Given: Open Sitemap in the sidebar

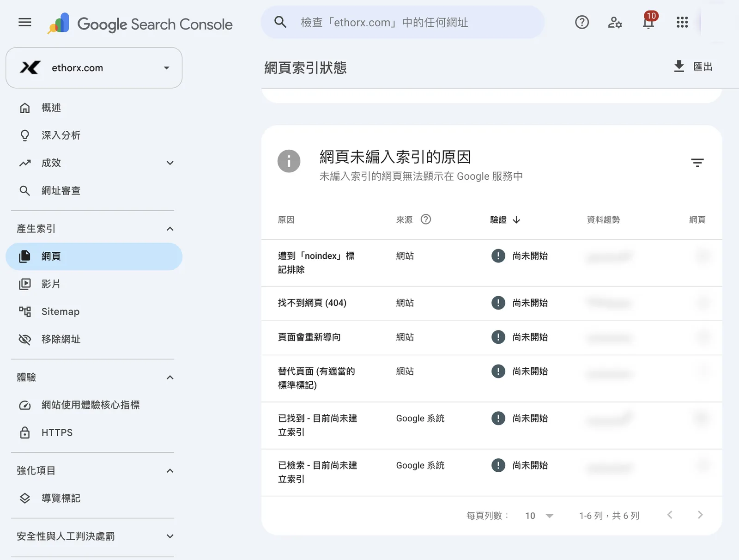Looking at the screenshot, I should point(94,312).
